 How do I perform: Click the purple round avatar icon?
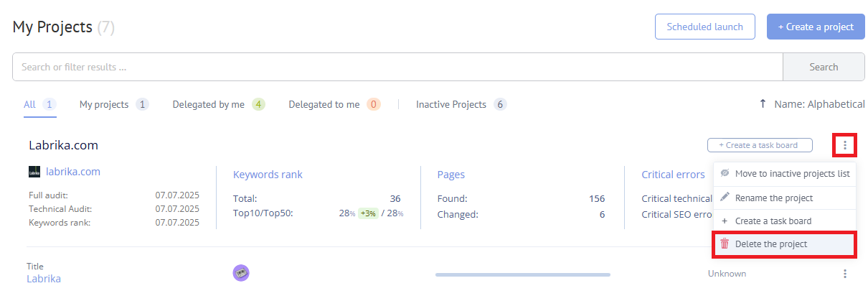point(241,273)
